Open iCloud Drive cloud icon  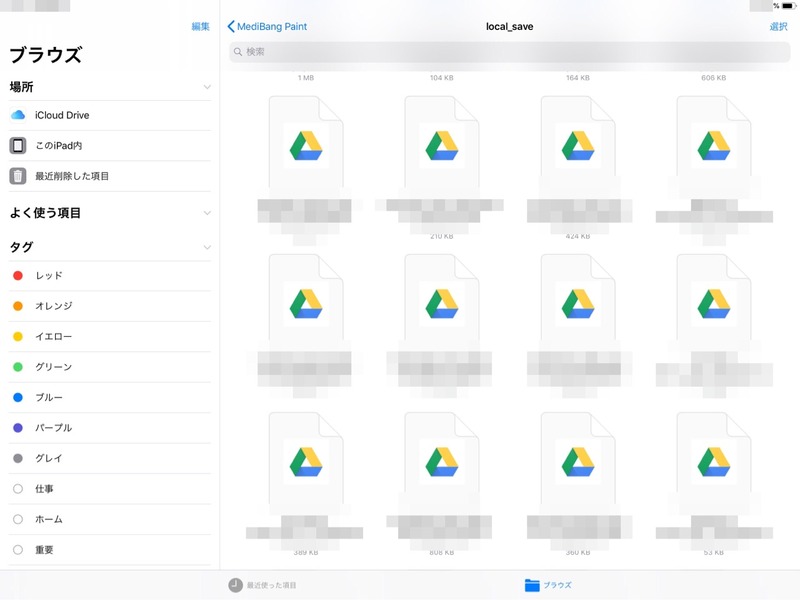(x=18, y=115)
